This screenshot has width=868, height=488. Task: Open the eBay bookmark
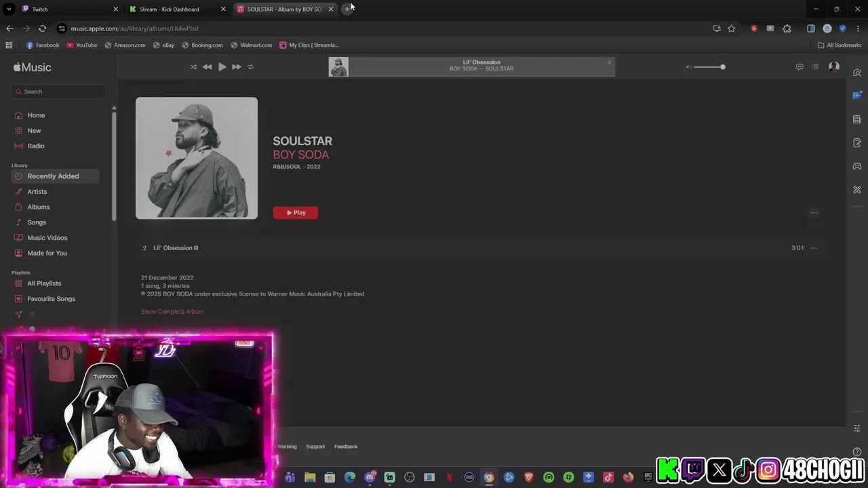(x=163, y=45)
